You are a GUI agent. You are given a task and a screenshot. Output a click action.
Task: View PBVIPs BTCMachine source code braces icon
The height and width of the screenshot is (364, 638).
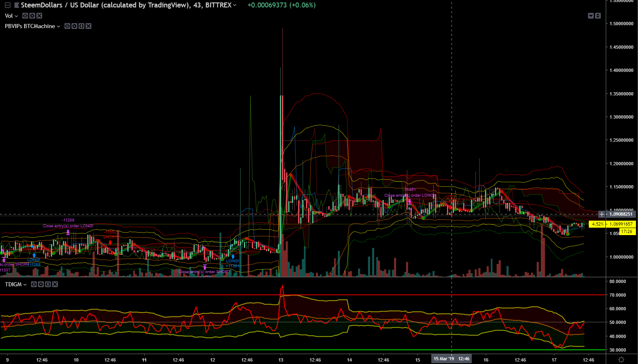tap(81, 26)
